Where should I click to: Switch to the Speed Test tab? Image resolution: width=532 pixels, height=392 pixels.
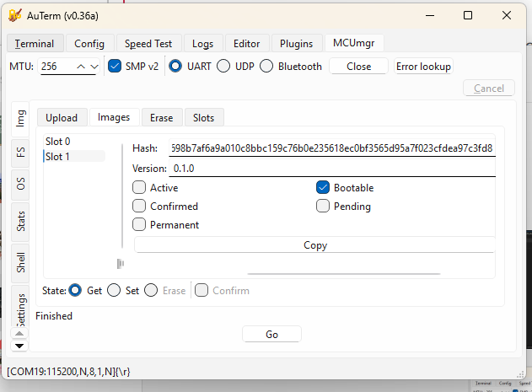click(x=148, y=44)
